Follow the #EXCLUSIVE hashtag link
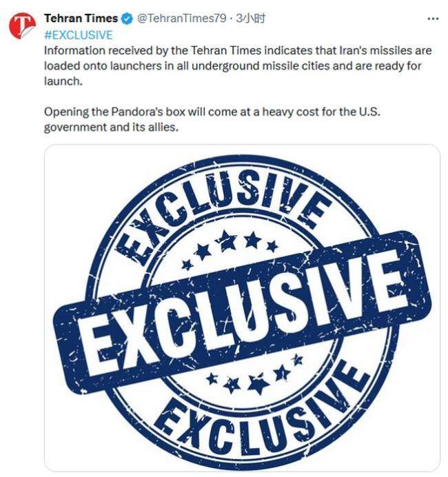The height and width of the screenshot is (477, 448). pyautogui.click(x=78, y=34)
